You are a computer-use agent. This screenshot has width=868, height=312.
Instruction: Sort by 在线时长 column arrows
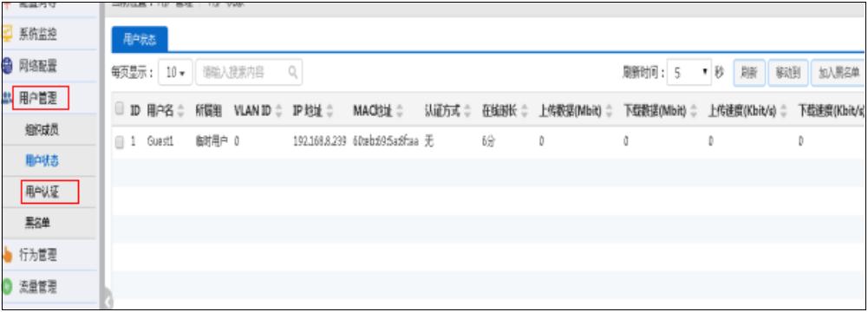coord(525,111)
